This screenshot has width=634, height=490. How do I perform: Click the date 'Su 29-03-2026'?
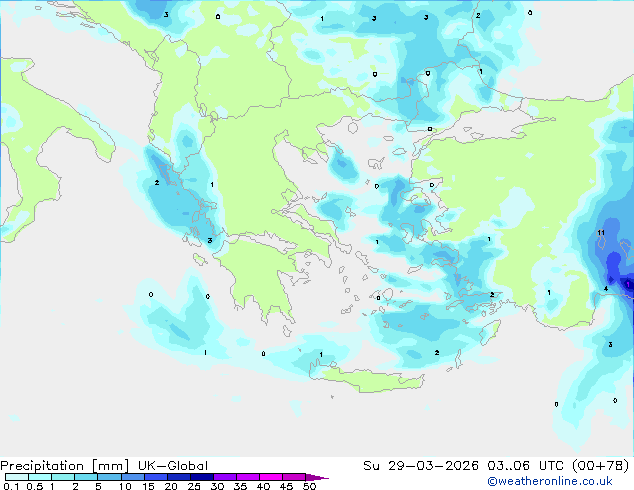point(421,466)
